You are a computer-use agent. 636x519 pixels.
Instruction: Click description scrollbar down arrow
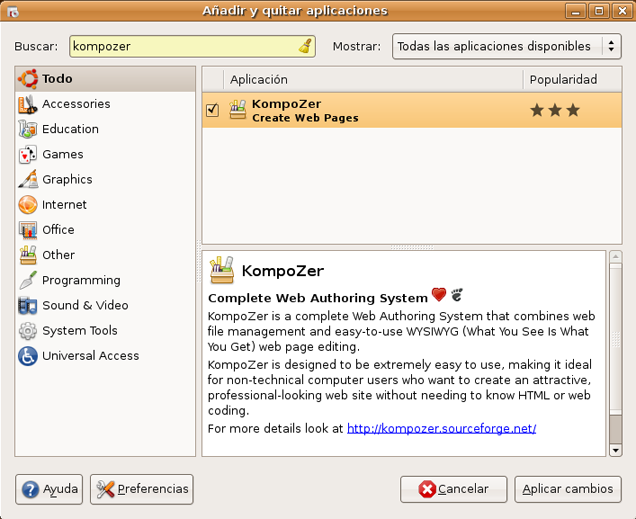616,450
